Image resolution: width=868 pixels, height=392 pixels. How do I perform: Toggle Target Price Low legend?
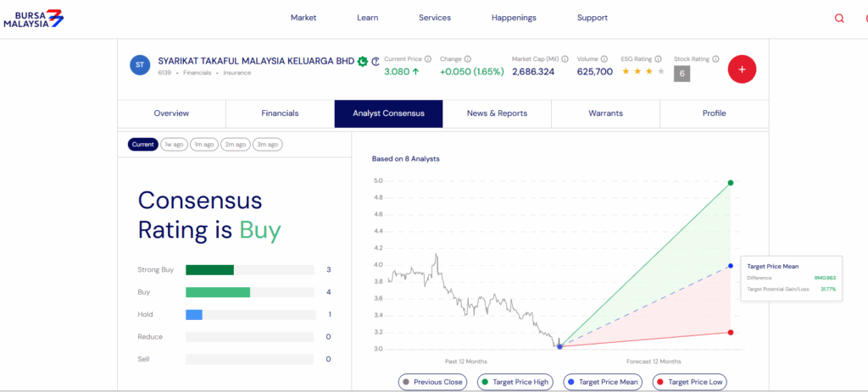[689, 382]
